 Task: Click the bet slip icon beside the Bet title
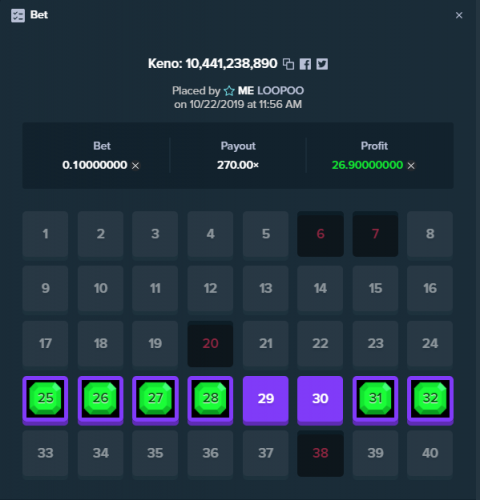[18, 15]
